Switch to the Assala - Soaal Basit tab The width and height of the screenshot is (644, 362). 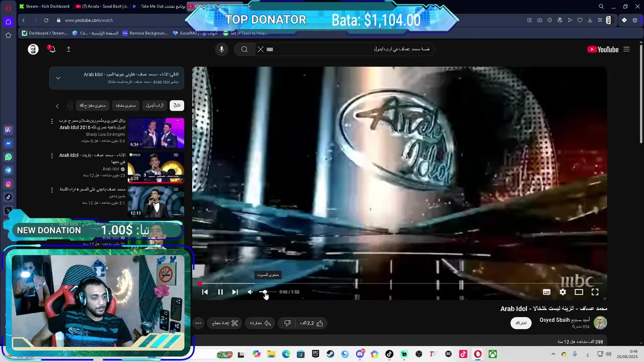pyautogui.click(x=102, y=7)
